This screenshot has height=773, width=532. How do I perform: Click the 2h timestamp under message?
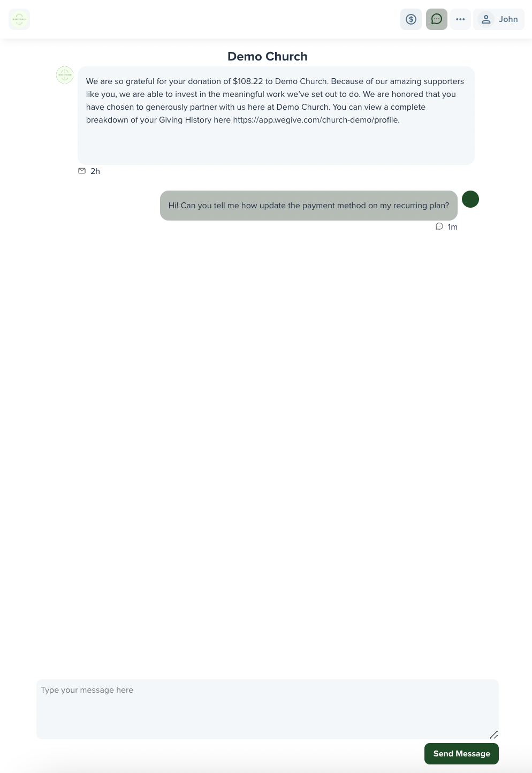[x=95, y=171]
